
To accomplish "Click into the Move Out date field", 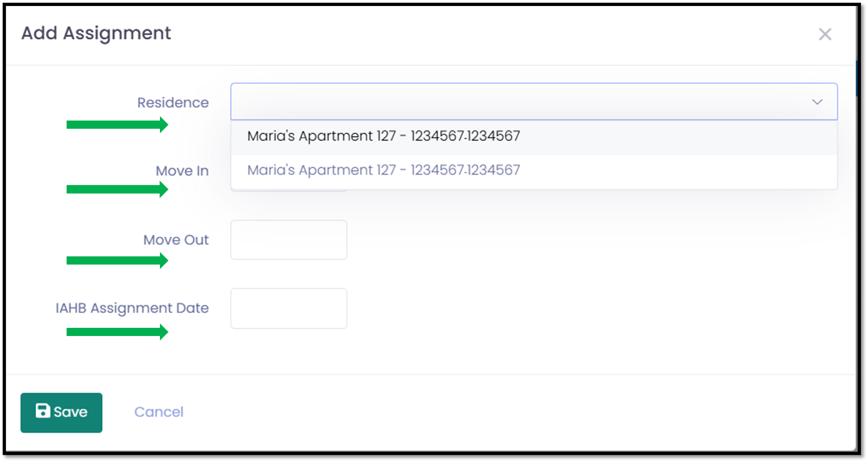I will [289, 240].
